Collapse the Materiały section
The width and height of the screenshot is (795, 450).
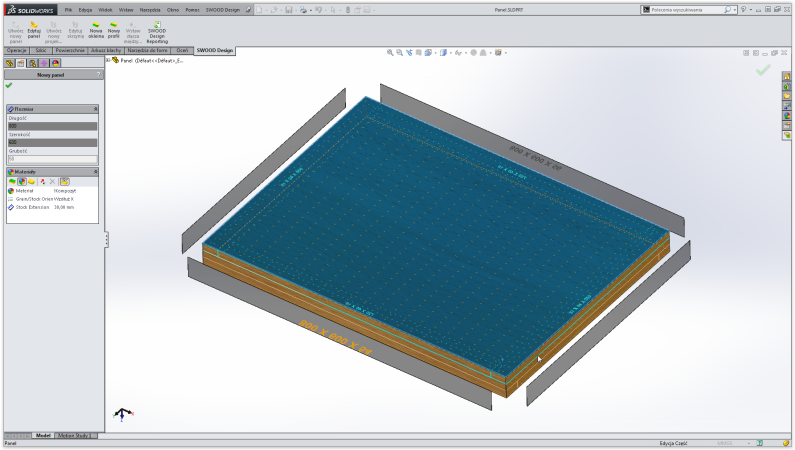pyautogui.click(x=96, y=172)
